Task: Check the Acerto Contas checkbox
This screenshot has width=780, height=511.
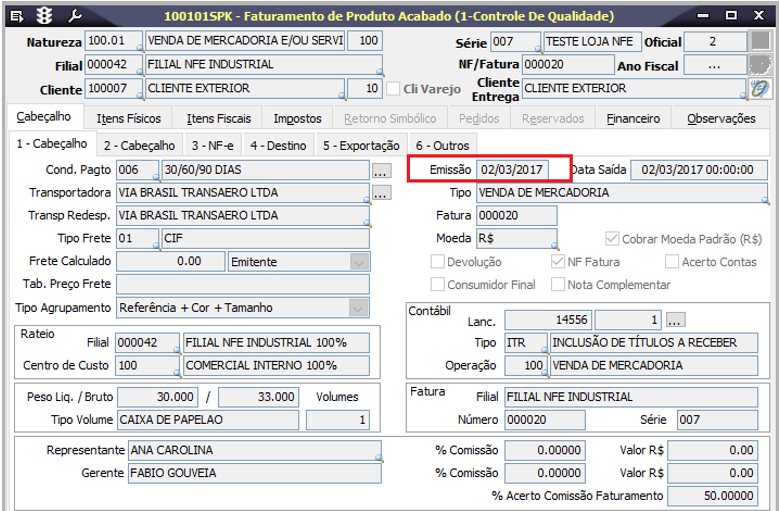Action: click(x=672, y=262)
